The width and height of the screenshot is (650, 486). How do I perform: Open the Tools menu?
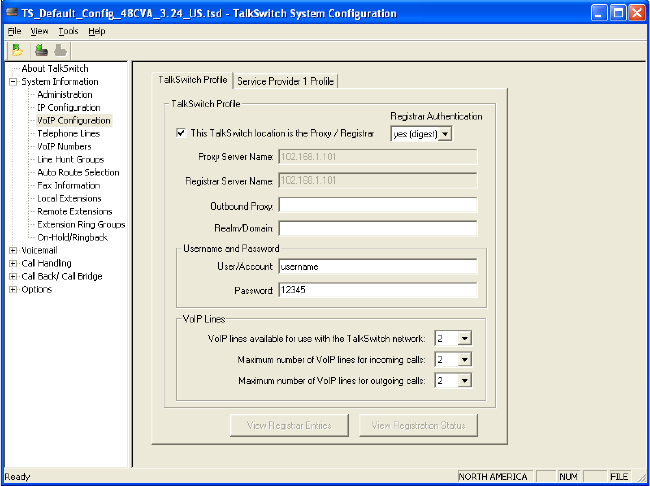[68, 31]
